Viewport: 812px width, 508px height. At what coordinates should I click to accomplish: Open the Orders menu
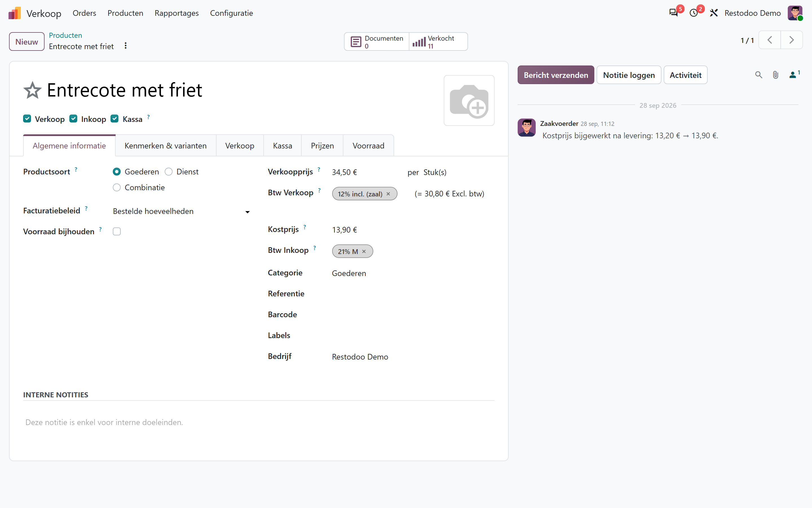pyautogui.click(x=84, y=13)
